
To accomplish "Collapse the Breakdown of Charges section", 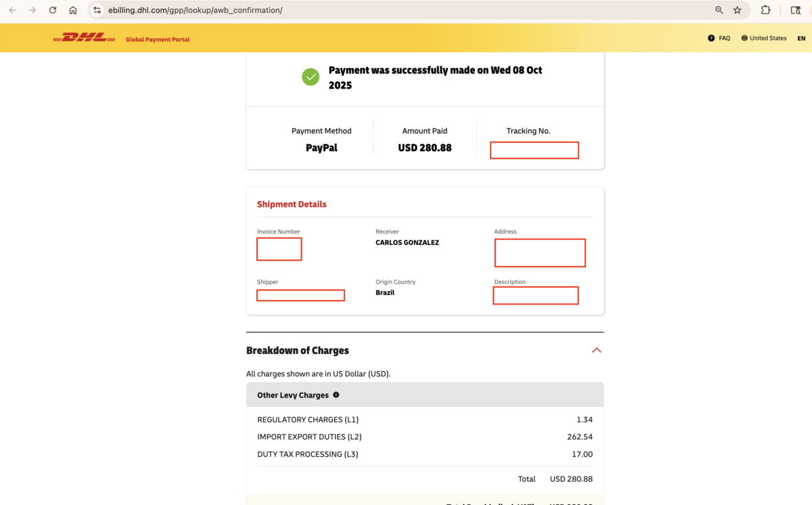I will click(596, 350).
